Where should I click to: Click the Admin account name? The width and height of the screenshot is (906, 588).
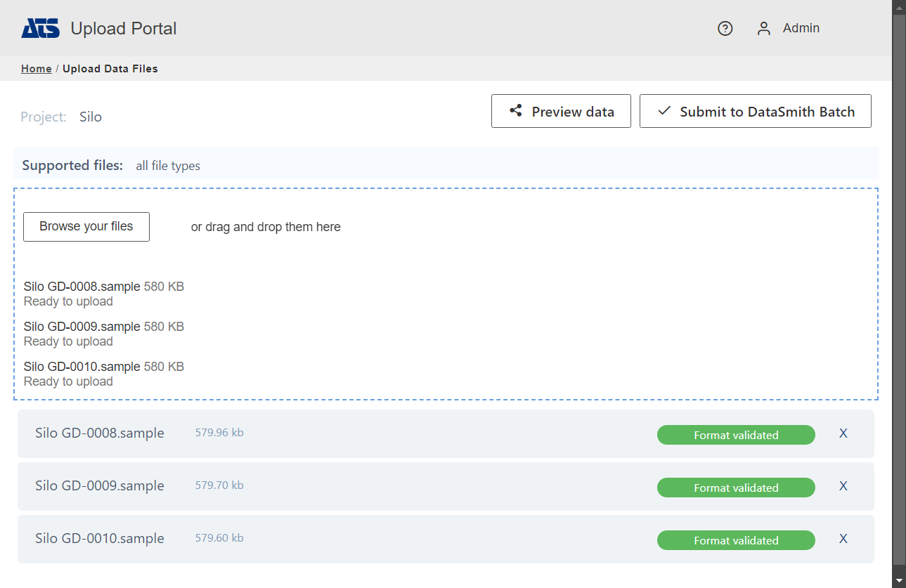801,28
